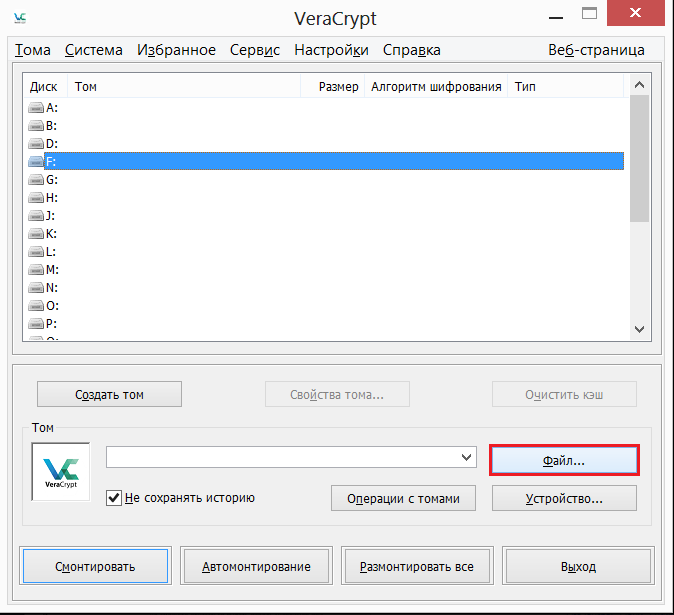Click the Смонтировать button
Screen dimensions: 674x615
point(95,566)
